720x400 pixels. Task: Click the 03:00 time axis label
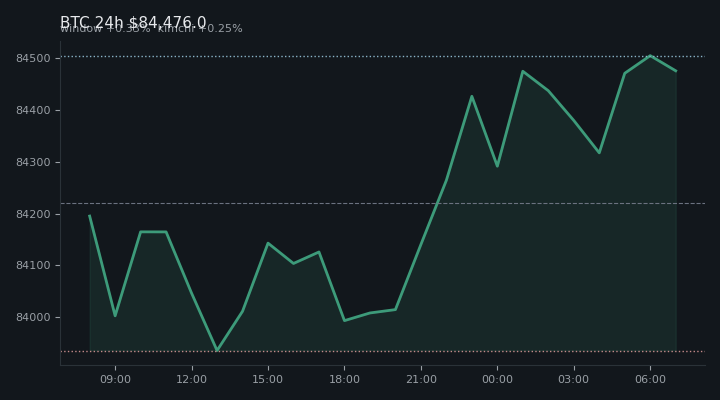pyautogui.click(x=574, y=379)
